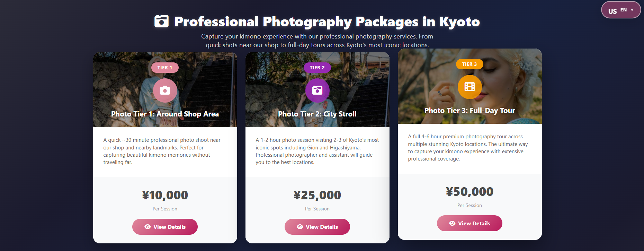
Task: Select the purple camera icon on Tier 2 card
Action: (x=317, y=90)
